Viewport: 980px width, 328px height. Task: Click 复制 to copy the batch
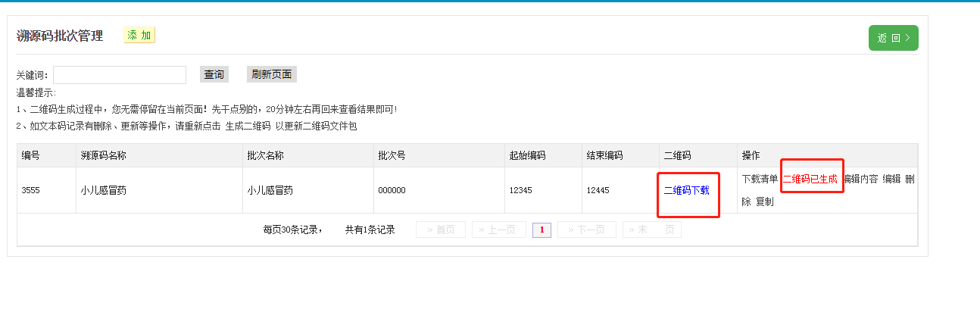(x=765, y=202)
